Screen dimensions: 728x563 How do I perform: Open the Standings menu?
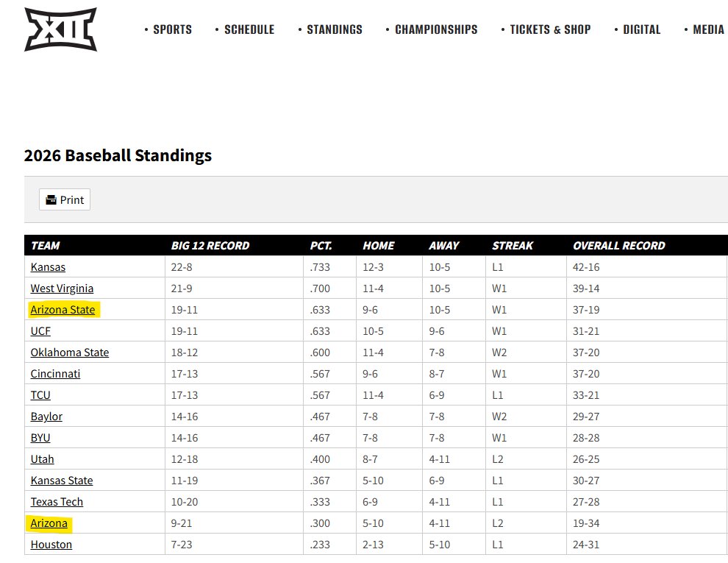click(335, 29)
